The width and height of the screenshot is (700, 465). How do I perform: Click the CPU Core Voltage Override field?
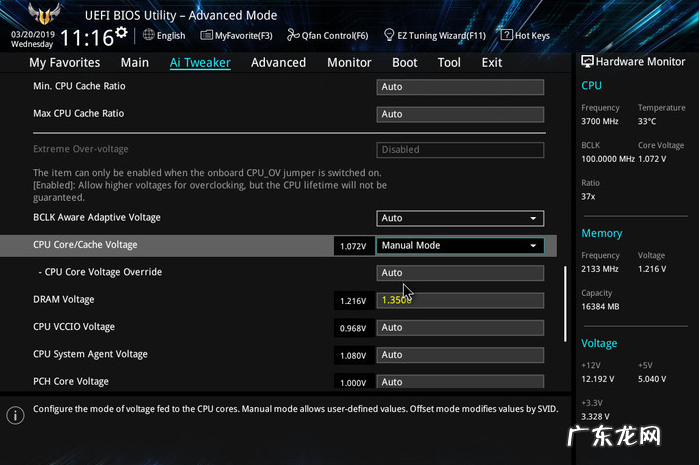[460, 273]
